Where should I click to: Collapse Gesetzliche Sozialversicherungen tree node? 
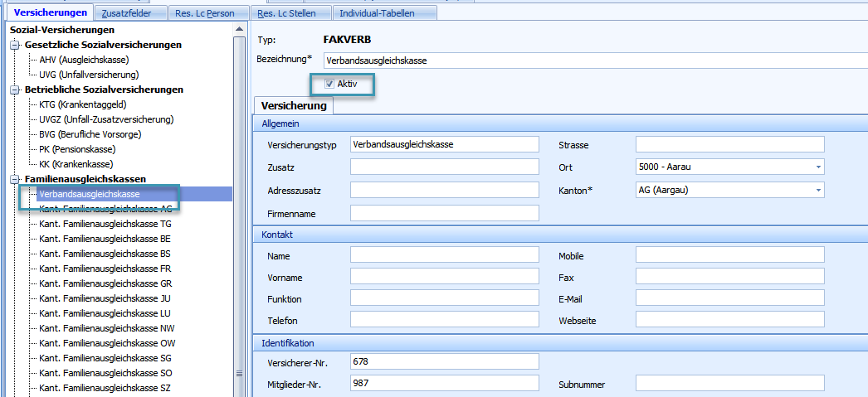pos(14,45)
